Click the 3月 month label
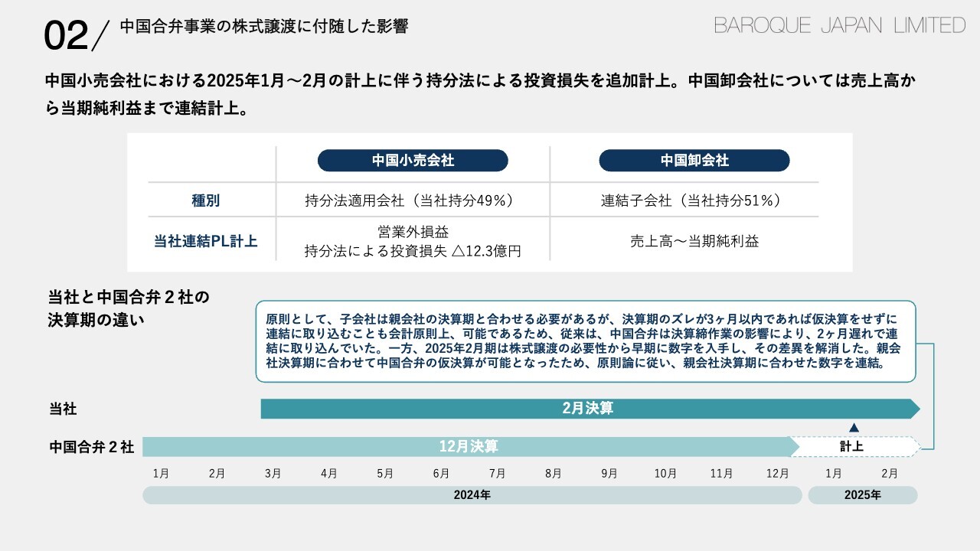The image size is (980, 551). pos(273,474)
